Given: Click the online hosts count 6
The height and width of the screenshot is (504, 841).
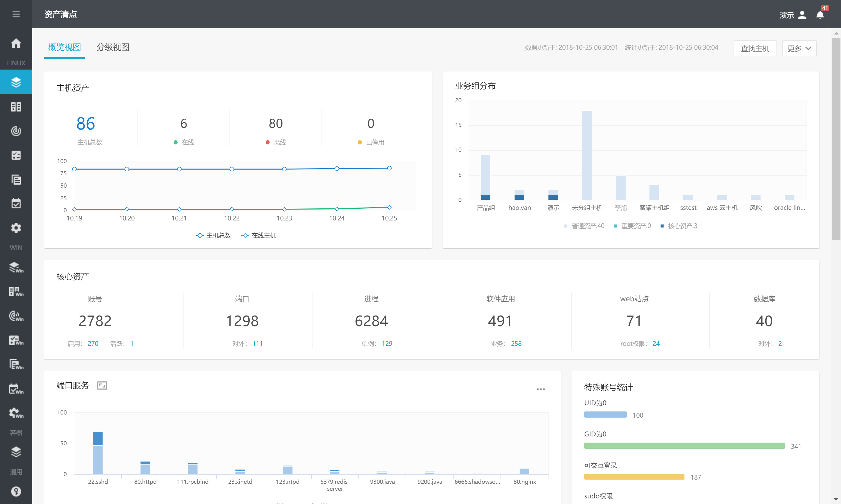Looking at the screenshot, I should tap(184, 123).
